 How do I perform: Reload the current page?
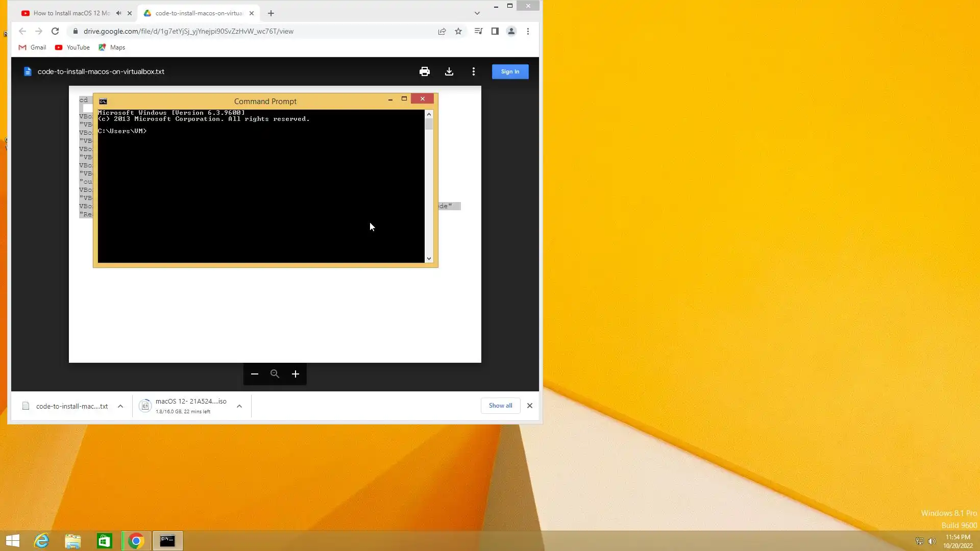coord(55,31)
